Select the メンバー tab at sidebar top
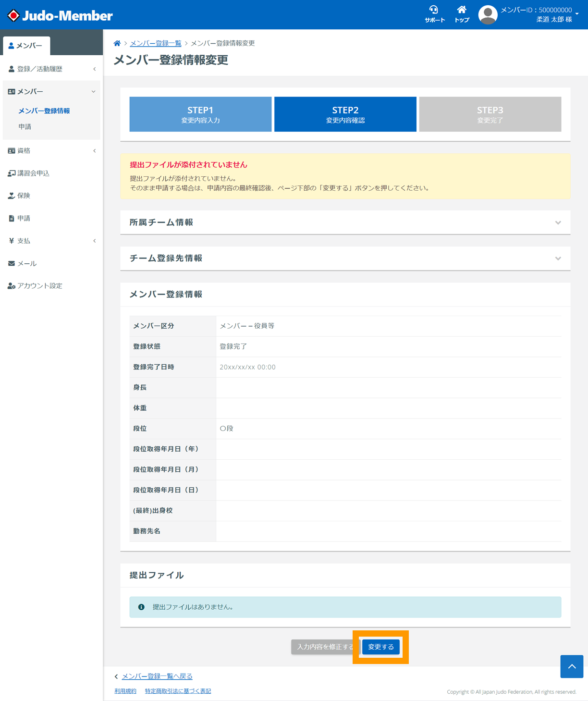This screenshot has width=588, height=701. (x=26, y=46)
